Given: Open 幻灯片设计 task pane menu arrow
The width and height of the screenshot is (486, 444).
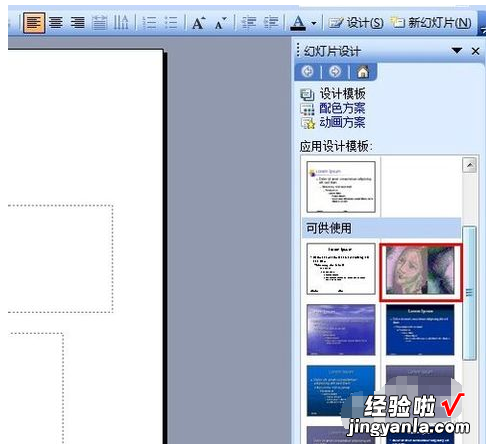Looking at the screenshot, I should pos(457,51).
